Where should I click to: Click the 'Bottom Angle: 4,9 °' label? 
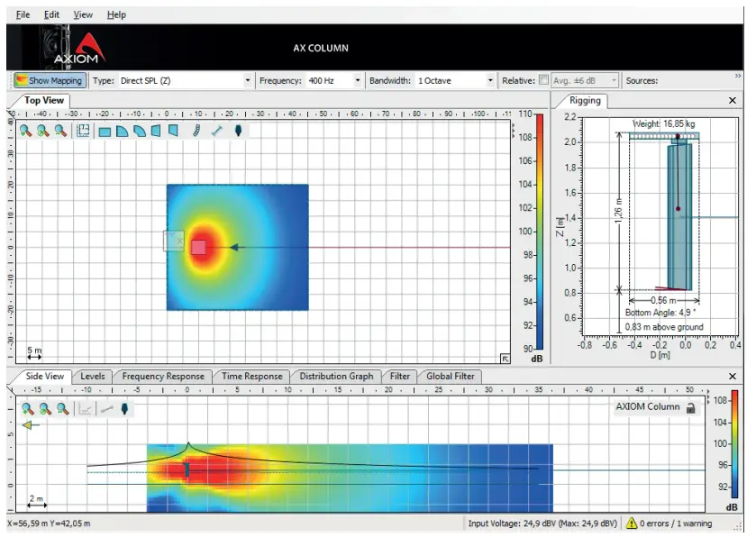[x=660, y=313]
